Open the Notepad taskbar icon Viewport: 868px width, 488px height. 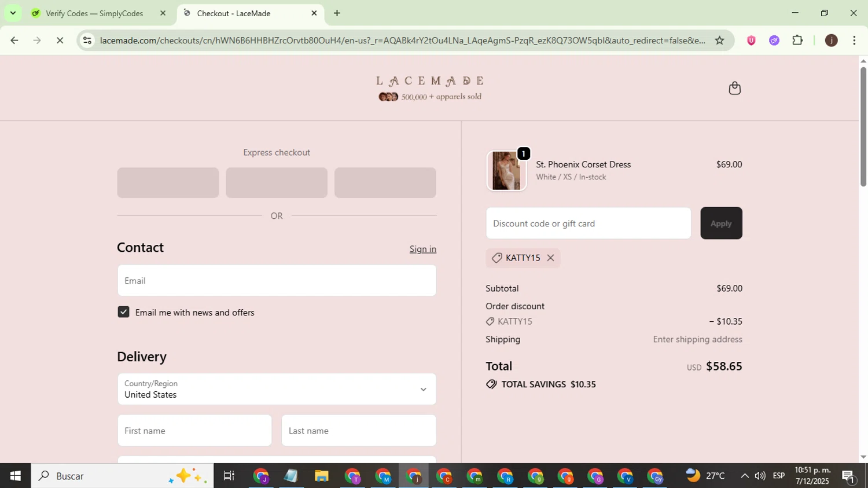click(x=290, y=476)
